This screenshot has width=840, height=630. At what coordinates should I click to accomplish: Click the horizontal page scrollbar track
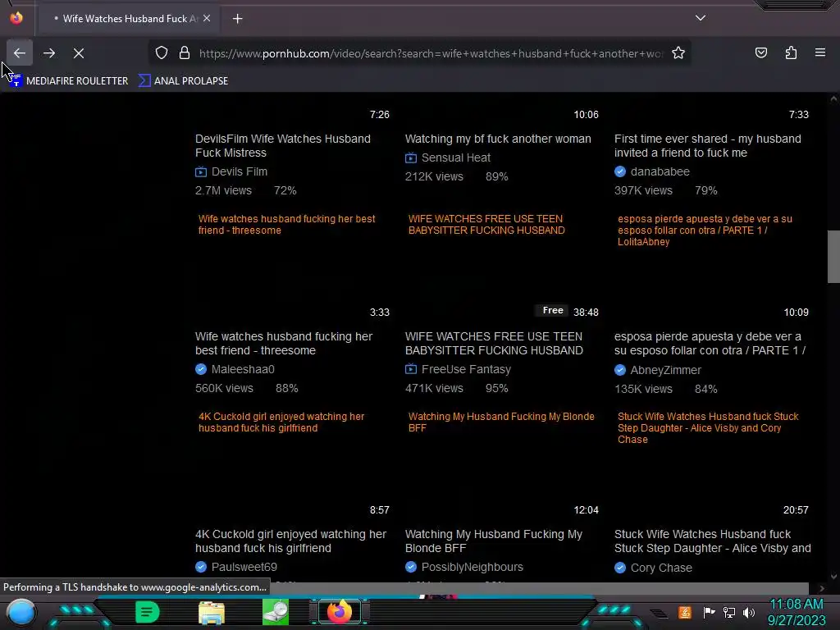[x=541, y=589]
